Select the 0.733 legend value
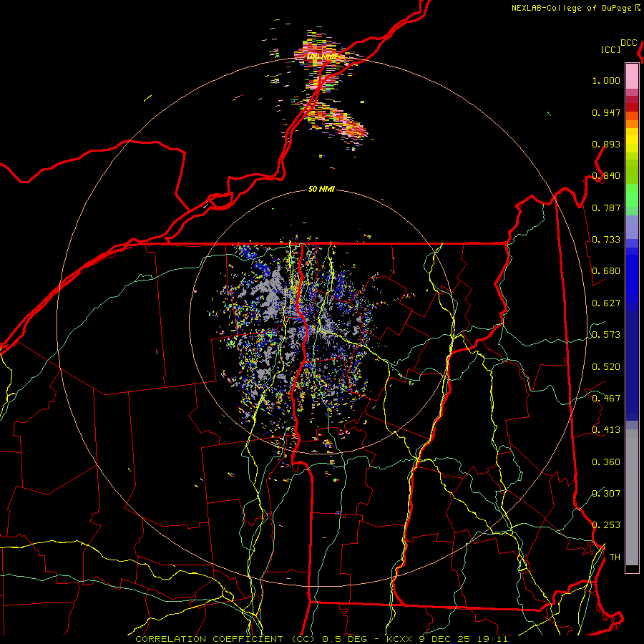Viewport: 644px width, 644px height. pos(606,240)
